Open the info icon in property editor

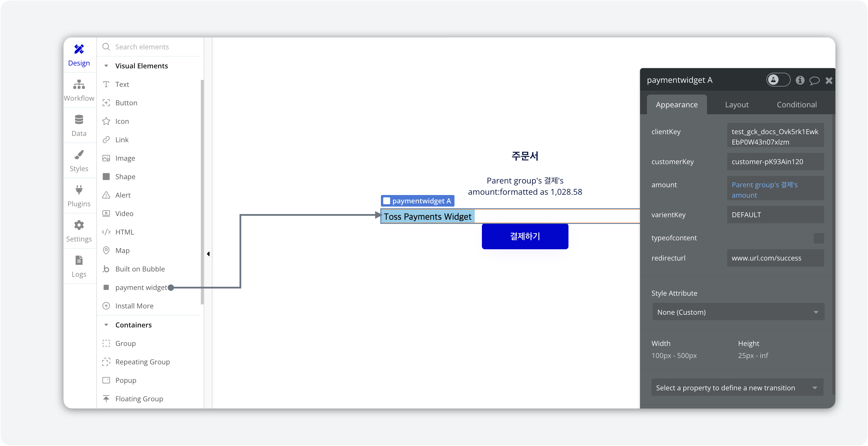(x=800, y=80)
